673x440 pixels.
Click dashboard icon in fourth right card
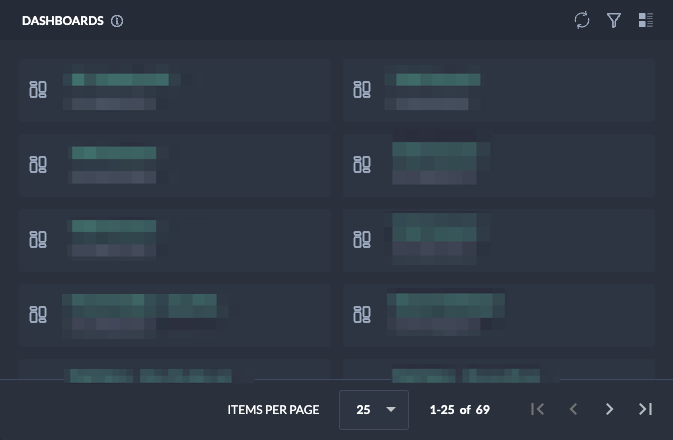(x=362, y=314)
